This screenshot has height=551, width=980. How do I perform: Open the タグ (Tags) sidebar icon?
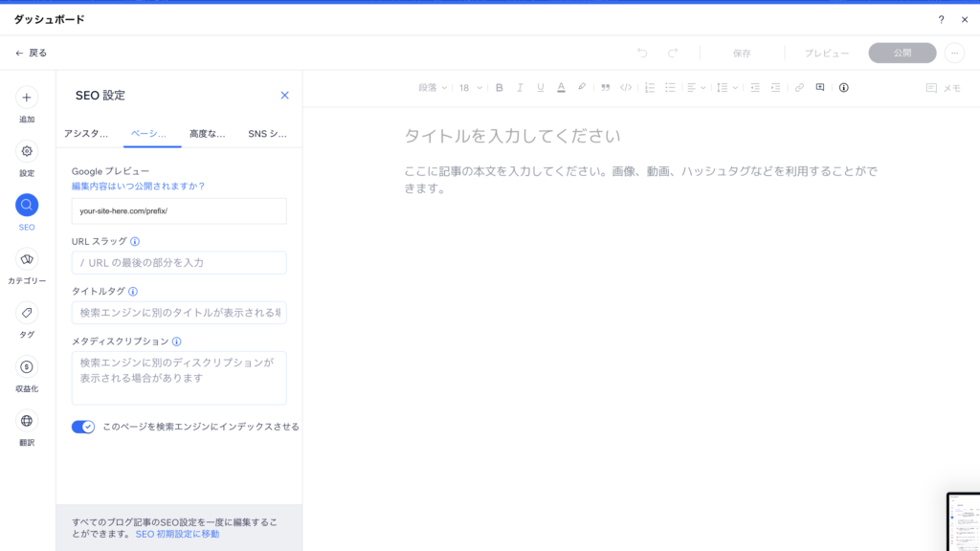pyautogui.click(x=26, y=313)
